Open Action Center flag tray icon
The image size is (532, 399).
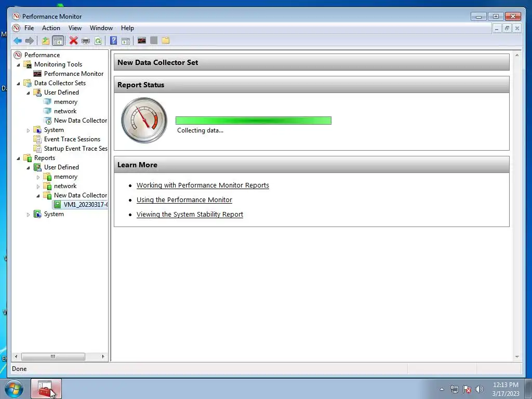point(467,389)
